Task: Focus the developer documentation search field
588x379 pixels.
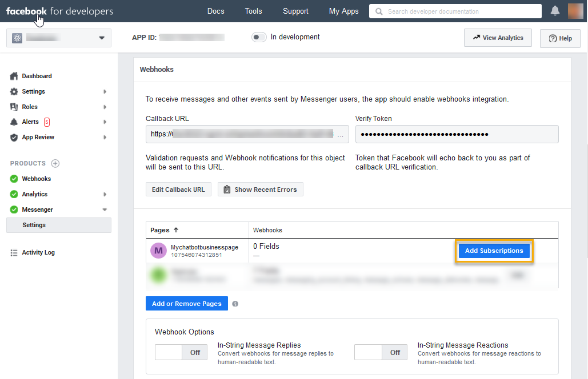Action: 455,11
